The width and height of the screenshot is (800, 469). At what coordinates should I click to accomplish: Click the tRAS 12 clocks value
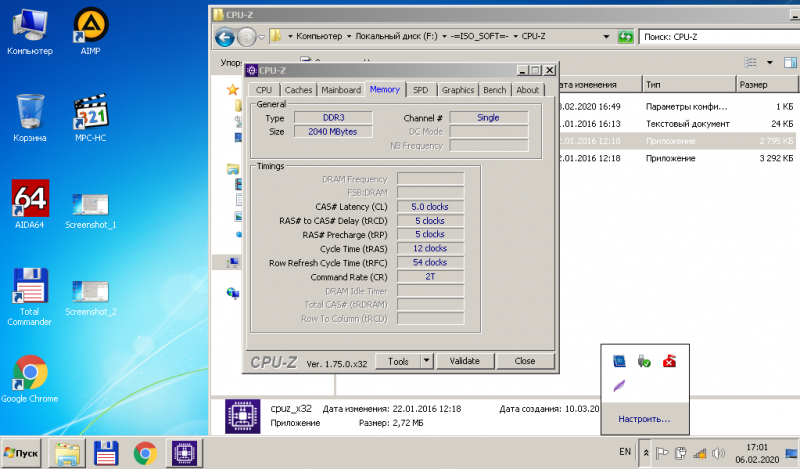(x=430, y=249)
